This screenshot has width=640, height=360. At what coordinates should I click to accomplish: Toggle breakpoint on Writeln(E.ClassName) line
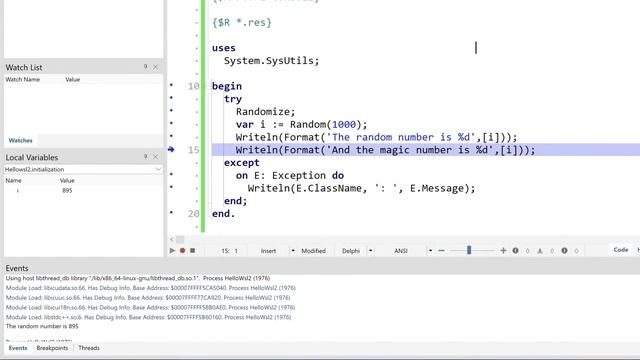[x=171, y=187]
